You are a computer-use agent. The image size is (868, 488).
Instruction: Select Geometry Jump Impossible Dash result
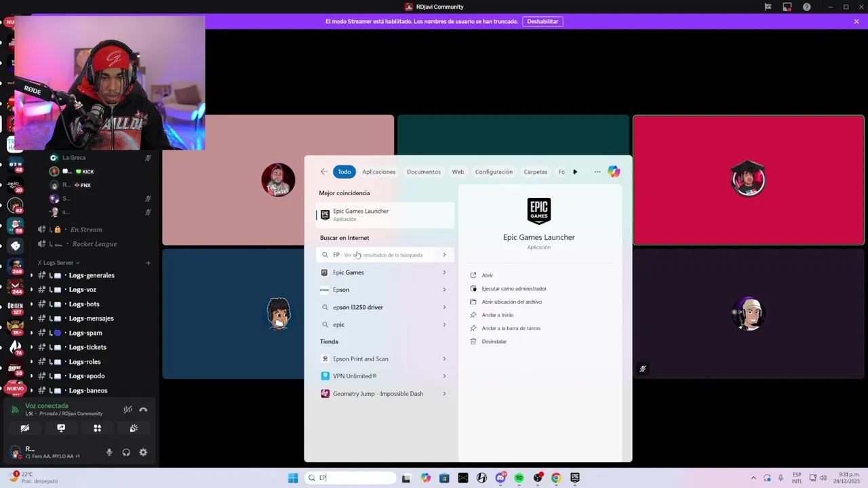click(x=385, y=394)
